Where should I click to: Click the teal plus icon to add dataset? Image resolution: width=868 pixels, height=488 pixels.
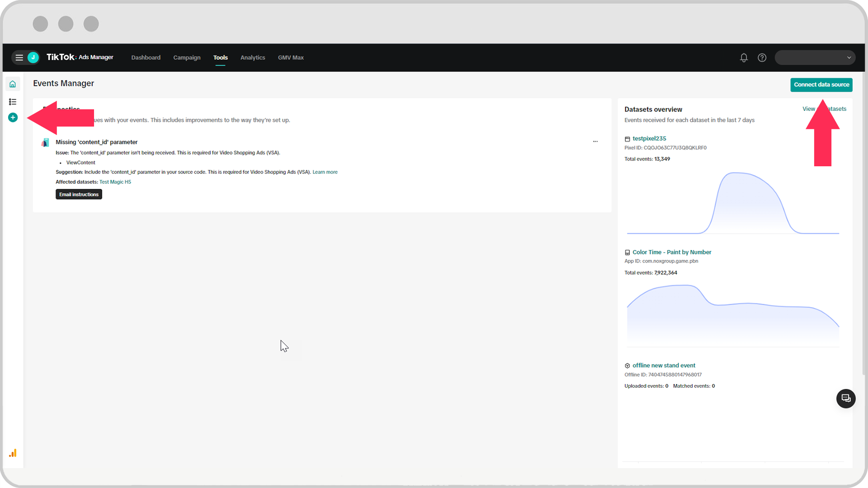point(13,117)
